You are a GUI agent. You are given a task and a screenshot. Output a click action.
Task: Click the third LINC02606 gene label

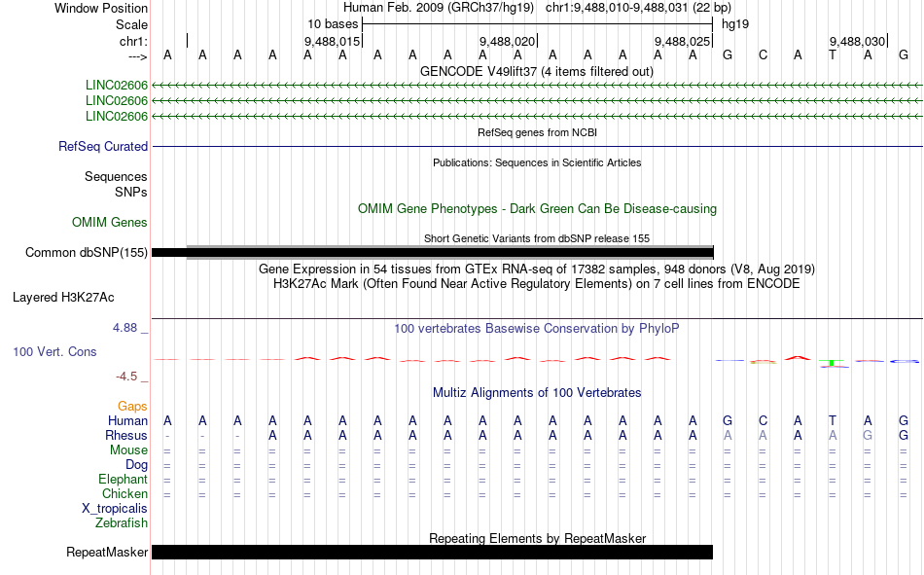(x=116, y=116)
